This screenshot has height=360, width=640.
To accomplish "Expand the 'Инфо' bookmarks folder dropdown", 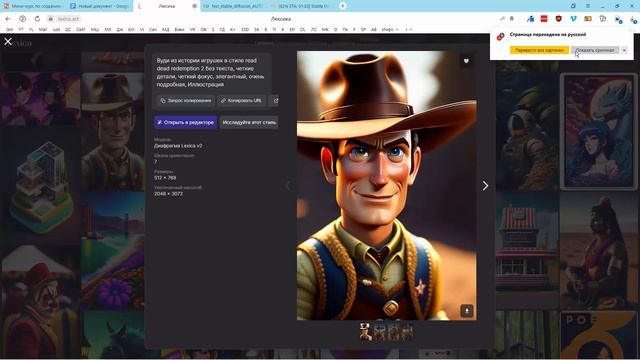I will point(390,29).
